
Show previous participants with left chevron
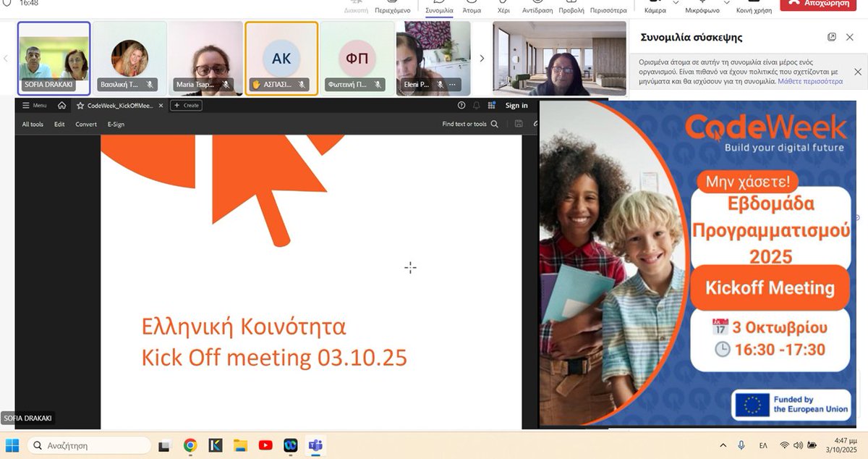pos(6,59)
